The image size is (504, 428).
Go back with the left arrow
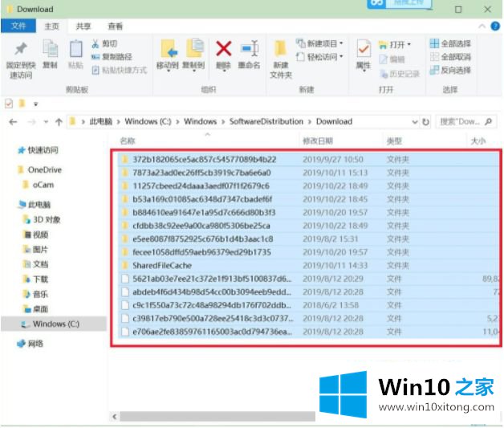13,122
